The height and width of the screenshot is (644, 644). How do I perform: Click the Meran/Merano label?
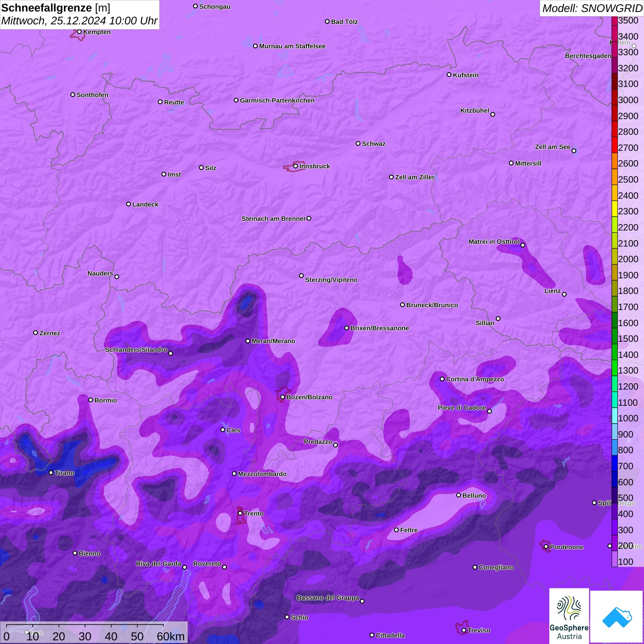[x=274, y=341]
